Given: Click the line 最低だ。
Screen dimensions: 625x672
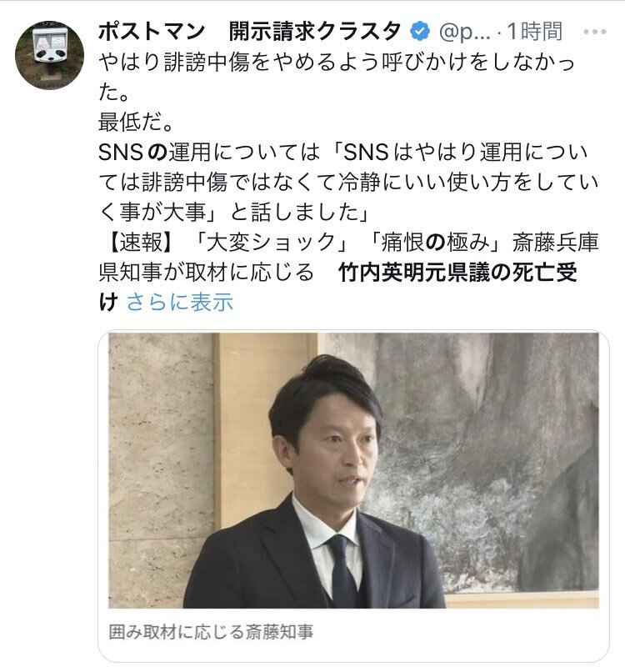Looking at the screenshot, I should [x=136, y=122].
